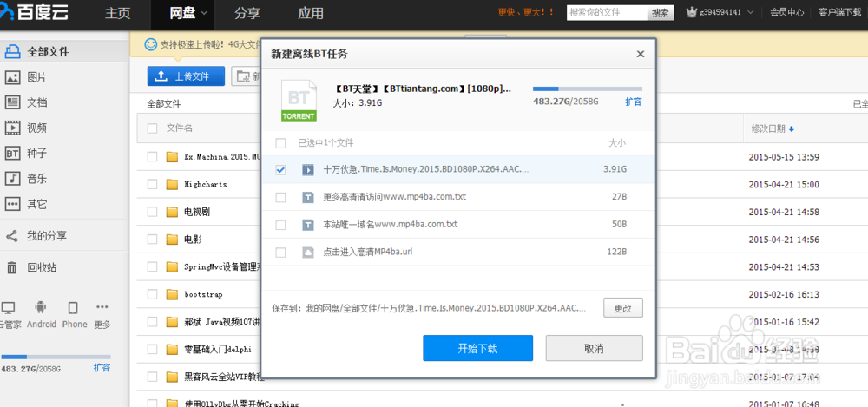Click the Android client icon
This screenshot has width=868, height=407.
click(41, 307)
